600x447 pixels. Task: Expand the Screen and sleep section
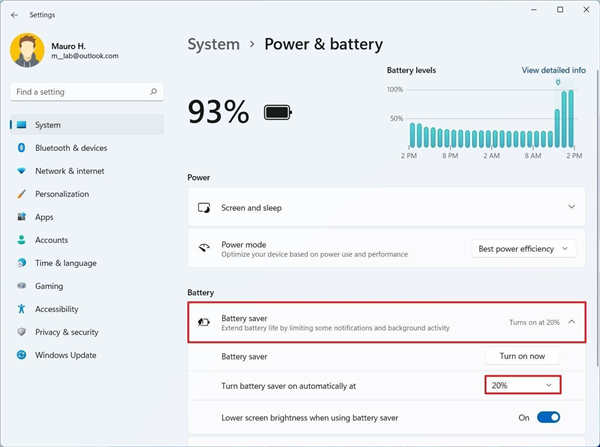[571, 207]
